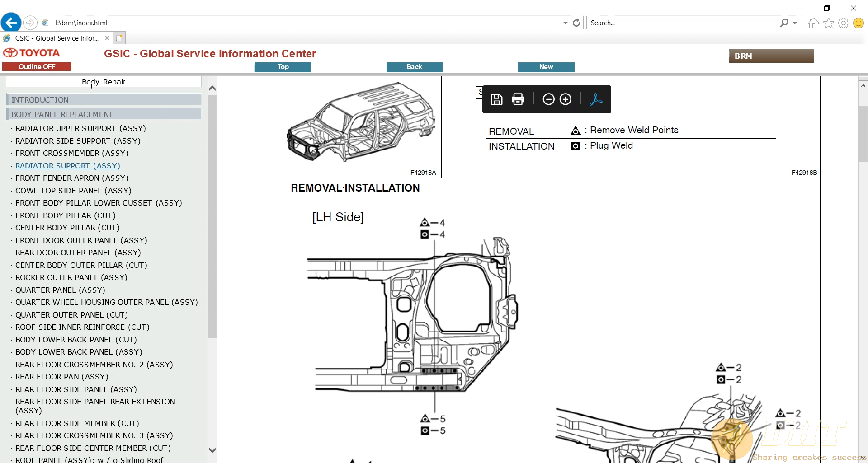This screenshot has width=868, height=463.
Task: Open browser settings via the gear icon
Action: pyautogui.click(x=844, y=23)
